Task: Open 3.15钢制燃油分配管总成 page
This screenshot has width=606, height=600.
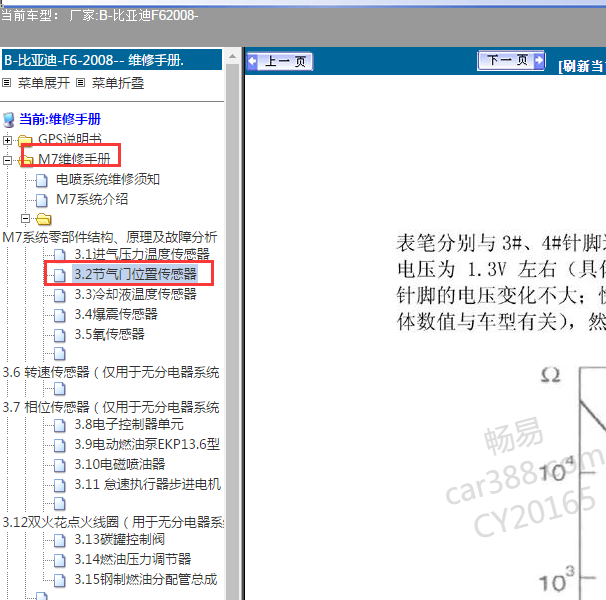Action: coord(146,580)
